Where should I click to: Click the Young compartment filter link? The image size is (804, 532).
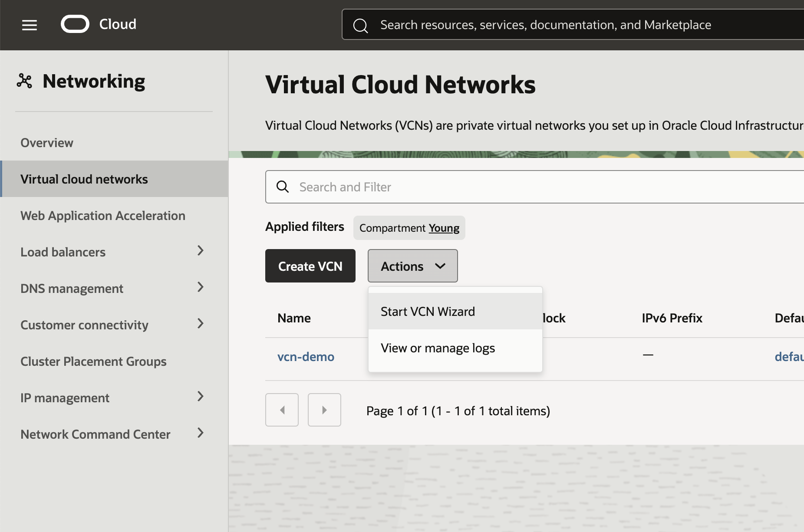click(444, 228)
